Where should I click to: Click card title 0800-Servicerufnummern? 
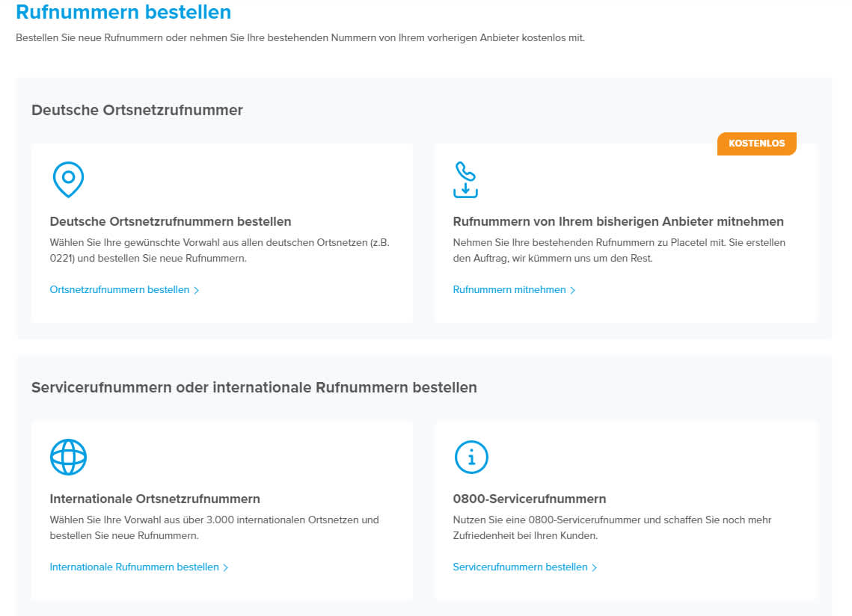[530, 498]
